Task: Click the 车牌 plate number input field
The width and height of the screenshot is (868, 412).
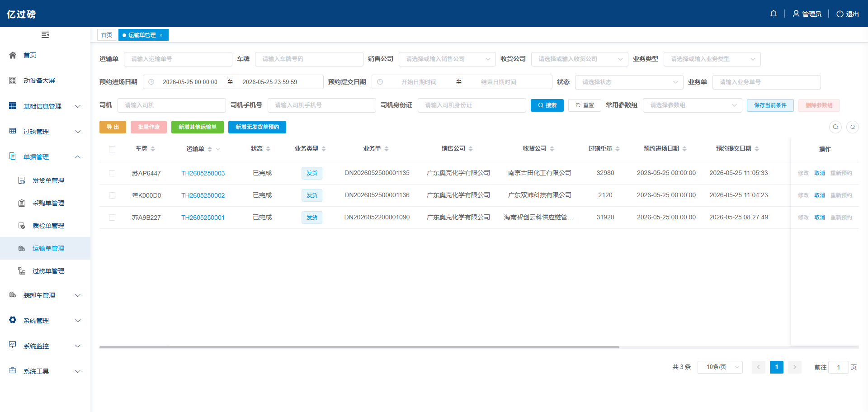Action: (309, 59)
